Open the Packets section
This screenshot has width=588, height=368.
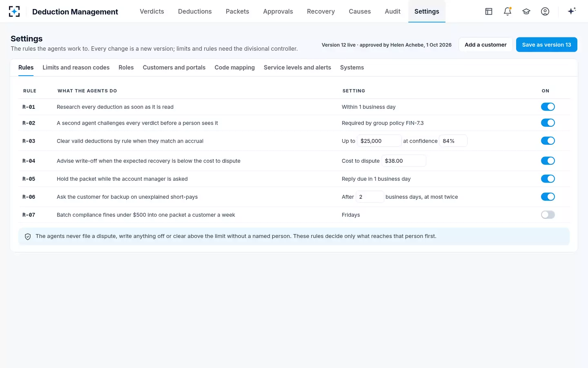pyautogui.click(x=237, y=11)
